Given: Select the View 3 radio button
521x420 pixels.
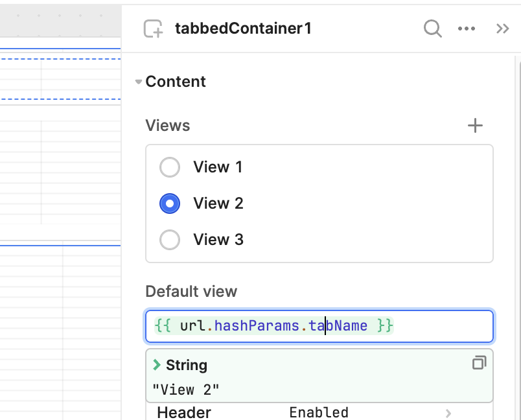Looking at the screenshot, I should pyautogui.click(x=170, y=240).
